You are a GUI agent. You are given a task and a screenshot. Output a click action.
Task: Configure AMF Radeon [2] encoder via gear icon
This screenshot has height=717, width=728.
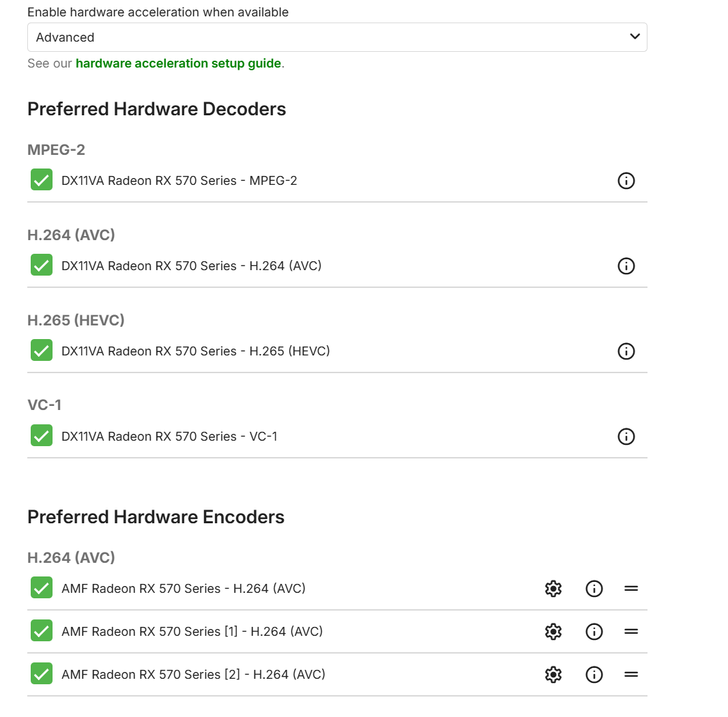tap(553, 675)
